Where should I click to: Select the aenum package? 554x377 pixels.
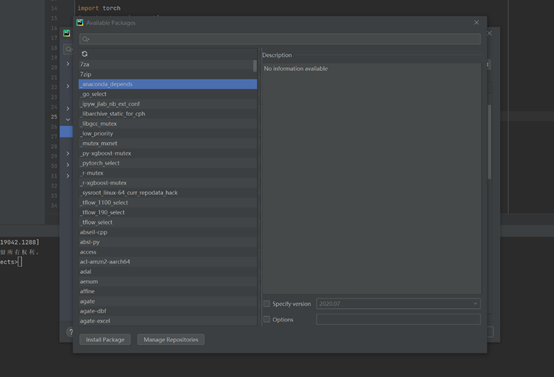[167, 281]
